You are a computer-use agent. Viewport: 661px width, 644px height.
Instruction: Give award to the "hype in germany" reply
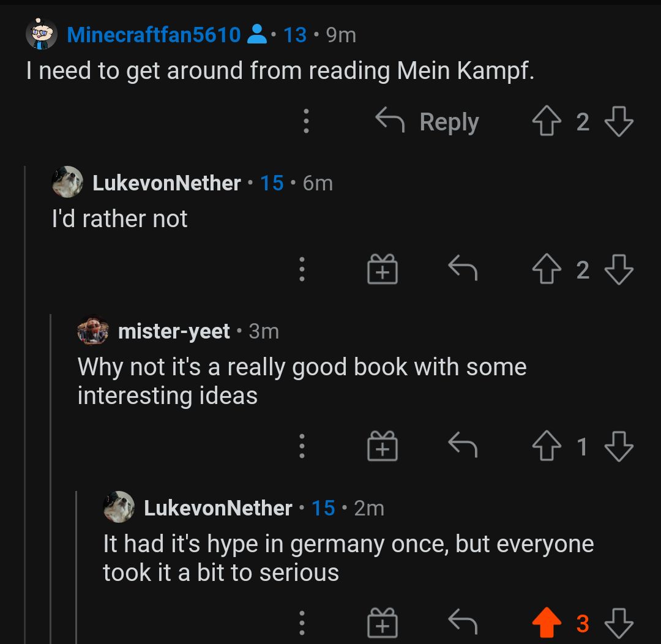383,624
